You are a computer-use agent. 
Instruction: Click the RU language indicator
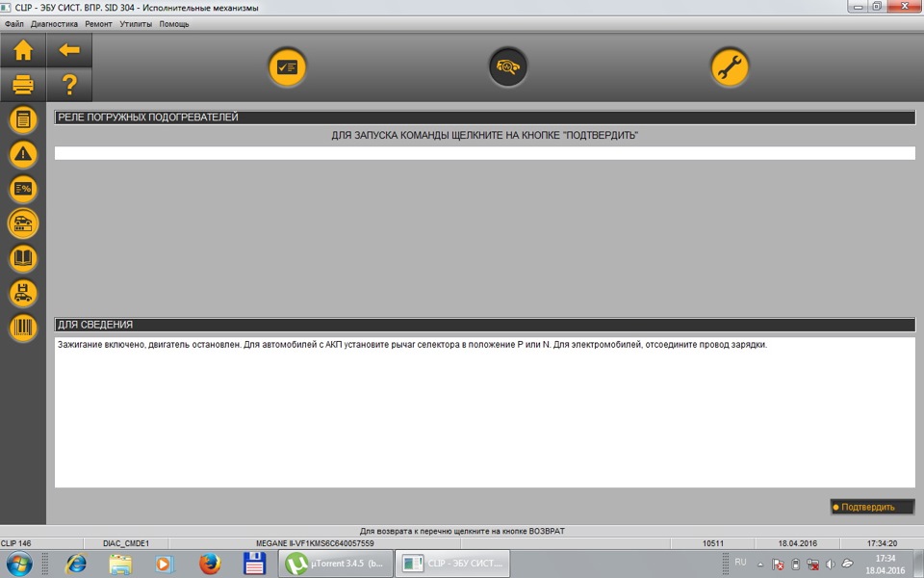(741, 562)
